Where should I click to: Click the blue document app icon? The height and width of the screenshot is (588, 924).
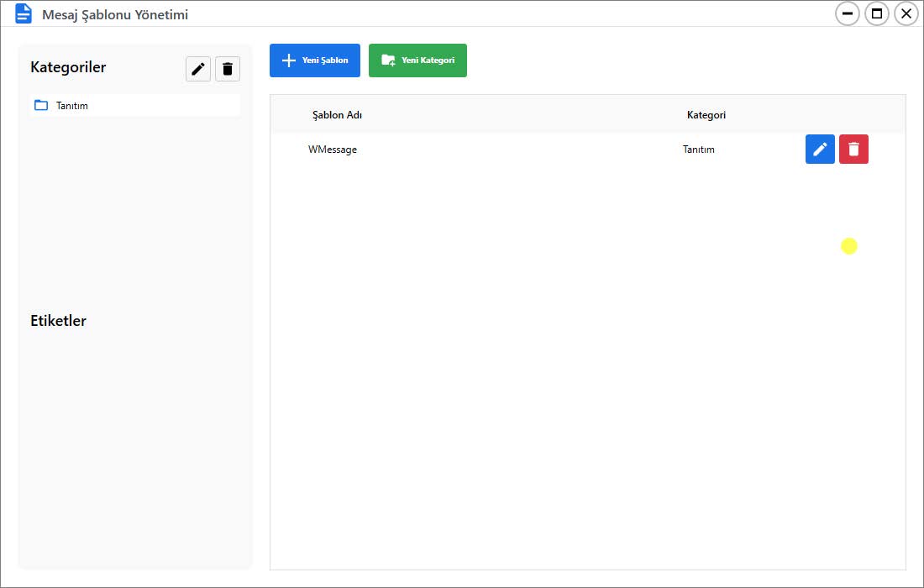pos(24,14)
